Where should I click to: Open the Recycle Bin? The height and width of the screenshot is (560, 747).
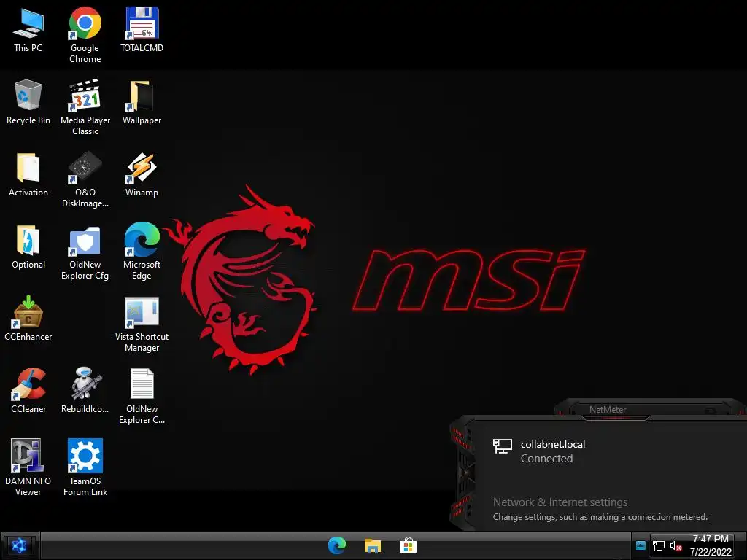tap(28, 102)
